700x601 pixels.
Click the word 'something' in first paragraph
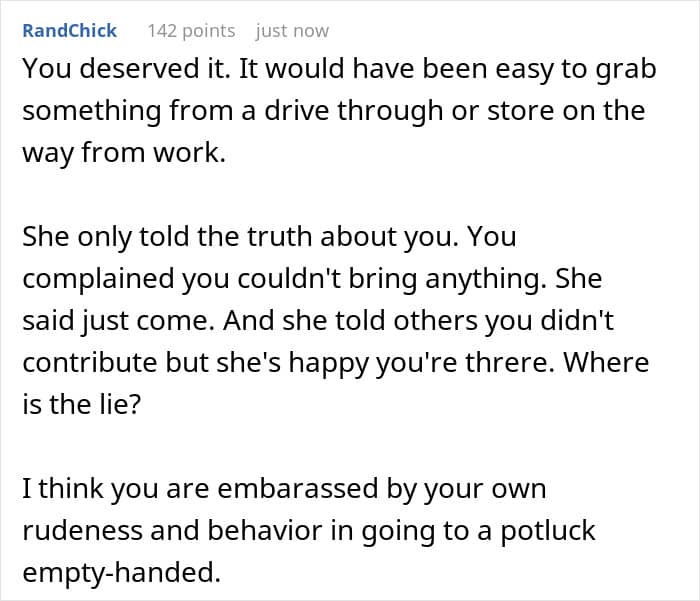(x=92, y=110)
